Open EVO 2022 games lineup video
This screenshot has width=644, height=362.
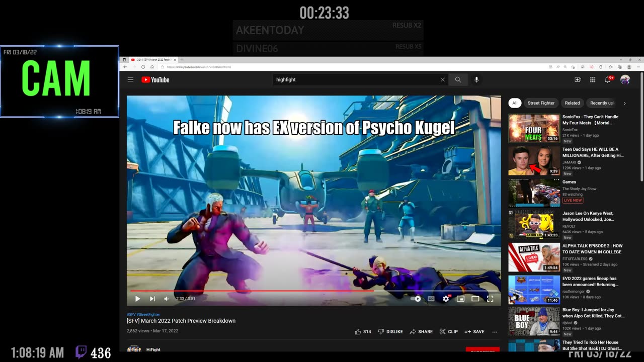[x=589, y=281]
